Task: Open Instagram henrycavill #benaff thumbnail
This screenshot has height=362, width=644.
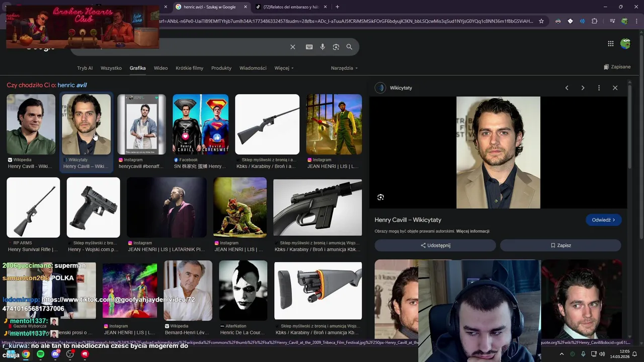Action: click(x=141, y=124)
